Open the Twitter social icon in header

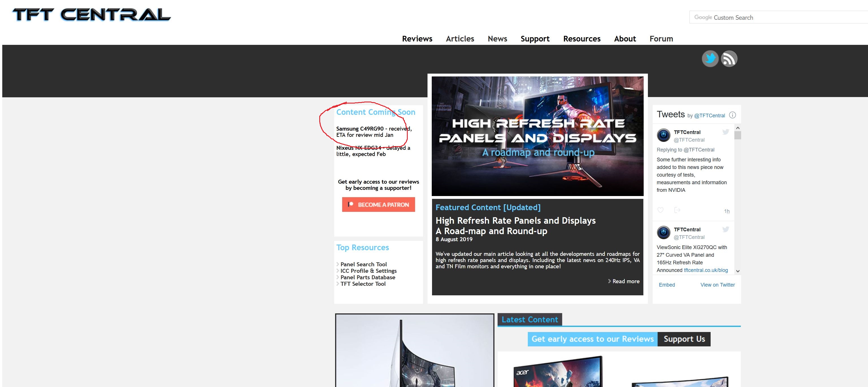(710, 59)
